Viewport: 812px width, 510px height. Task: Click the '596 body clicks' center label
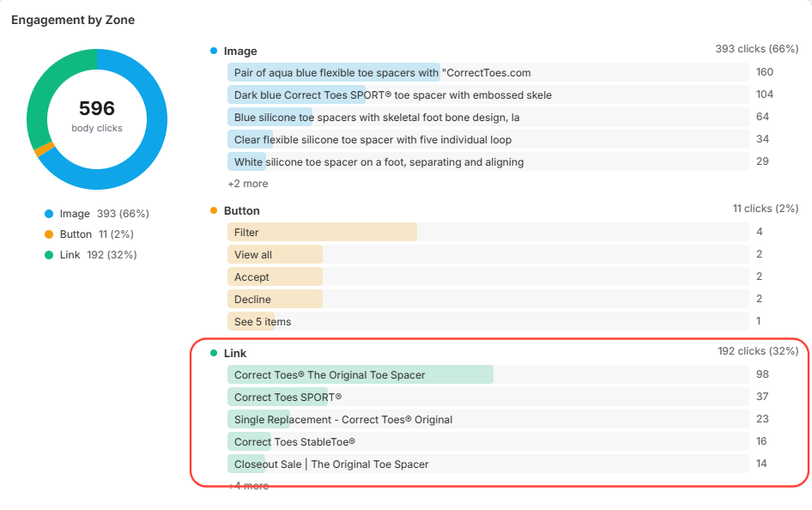click(x=97, y=116)
